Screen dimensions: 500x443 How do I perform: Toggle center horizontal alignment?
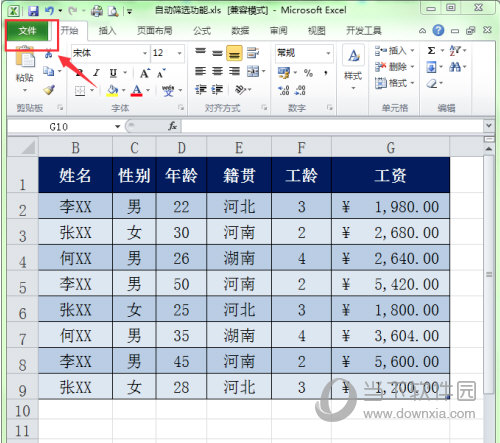217,71
